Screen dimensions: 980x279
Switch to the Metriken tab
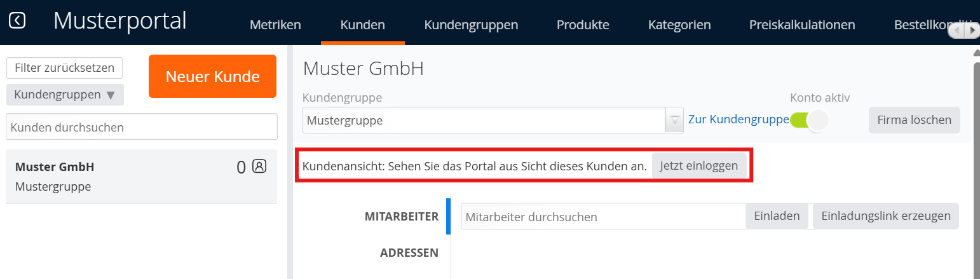click(275, 25)
